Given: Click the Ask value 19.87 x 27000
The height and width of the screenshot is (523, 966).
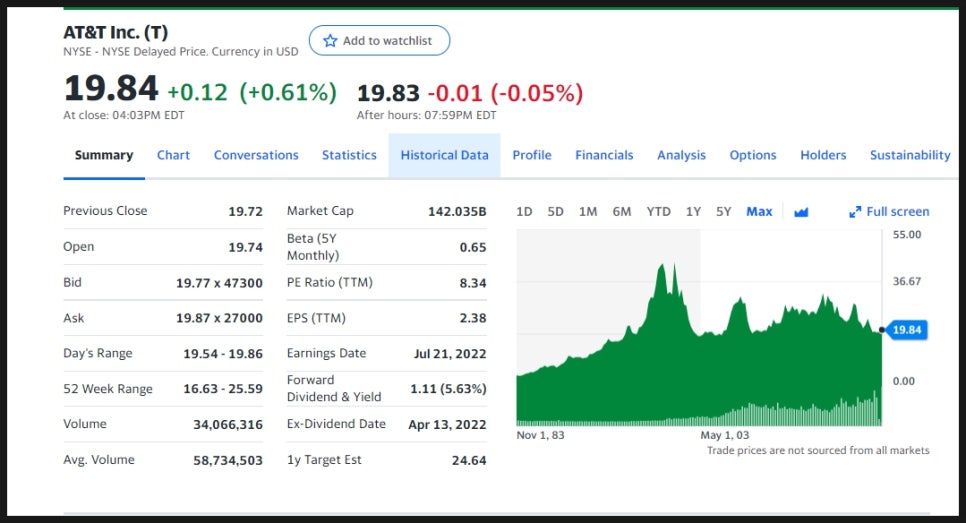Looking at the screenshot, I should 219,318.
